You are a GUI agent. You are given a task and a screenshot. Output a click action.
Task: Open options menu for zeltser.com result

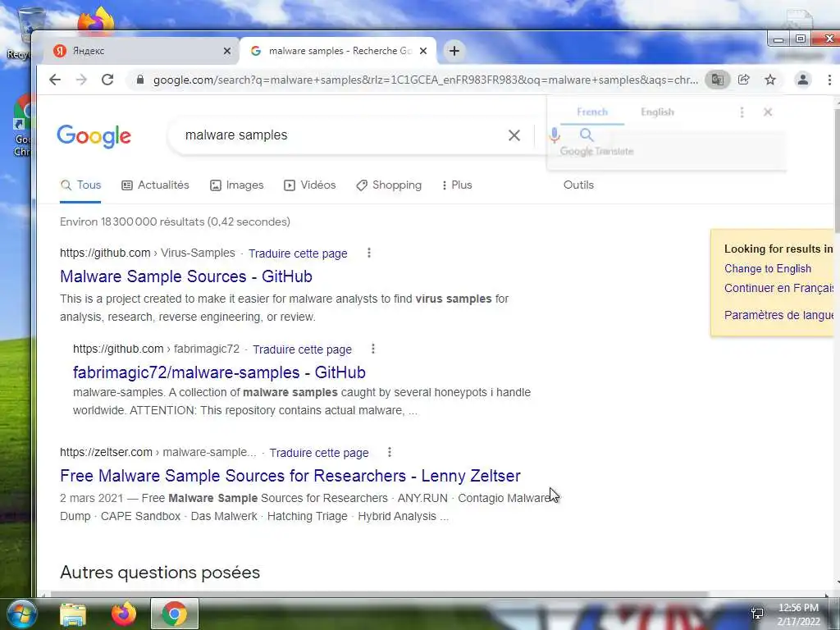[x=390, y=452]
